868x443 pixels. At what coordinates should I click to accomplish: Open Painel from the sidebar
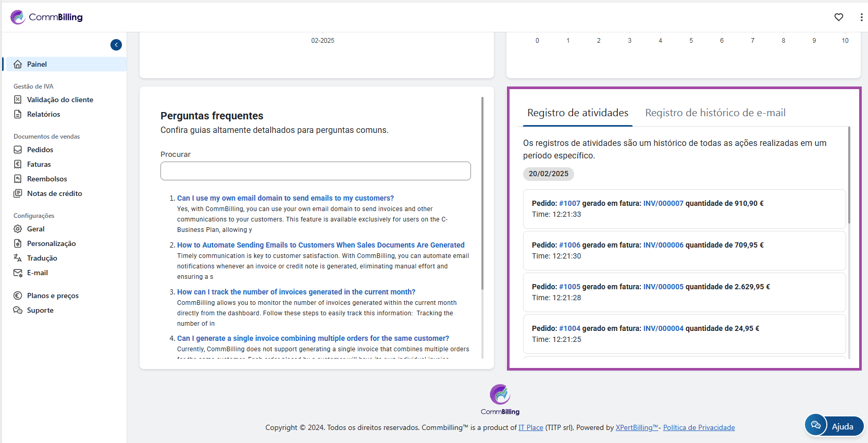click(x=37, y=64)
